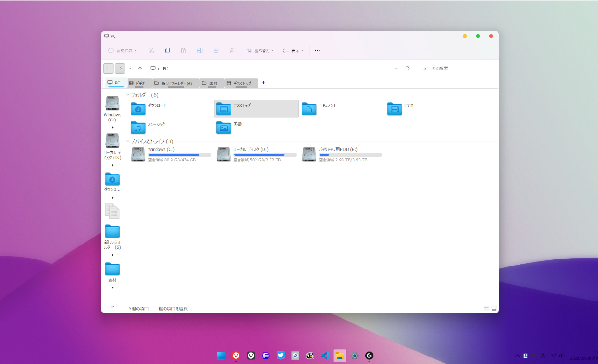This screenshot has height=364, width=598.
Task: Switch to details view icon in status bar
Action: tap(486, 308)
